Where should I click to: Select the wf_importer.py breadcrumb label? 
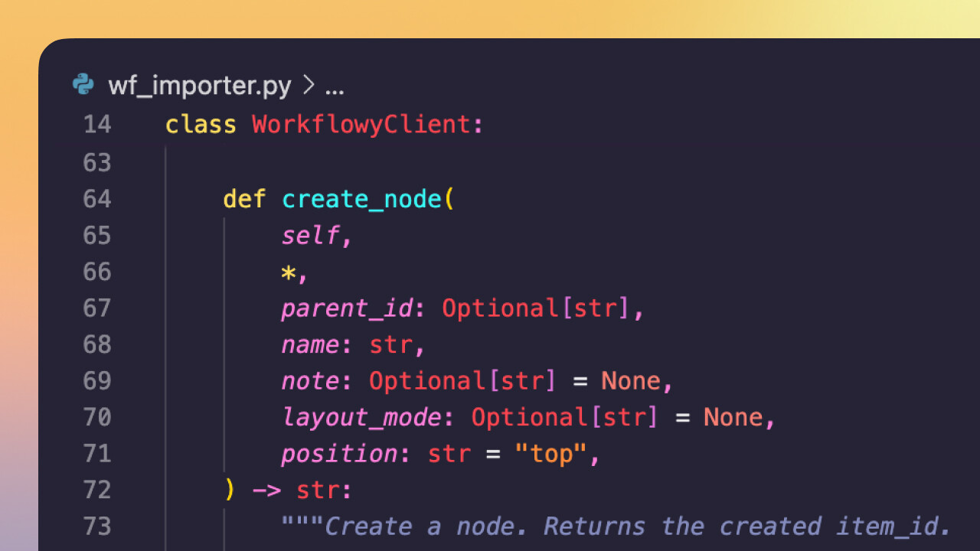(199, 85)
